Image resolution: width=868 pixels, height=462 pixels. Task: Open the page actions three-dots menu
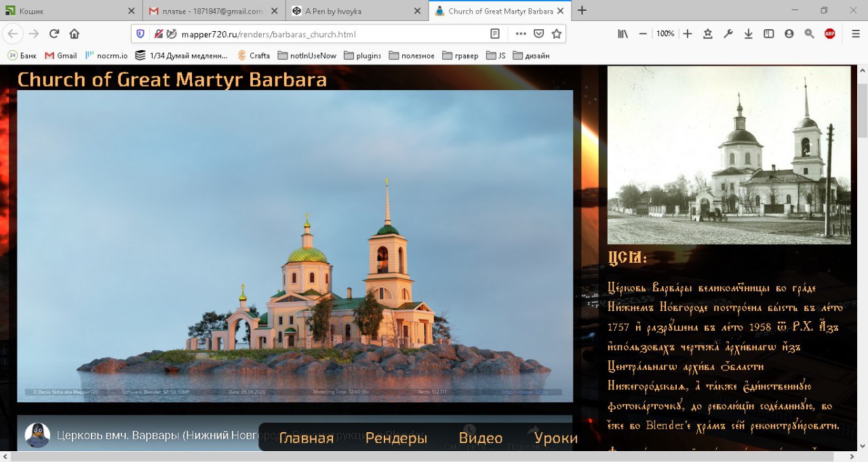coord(521,34)
